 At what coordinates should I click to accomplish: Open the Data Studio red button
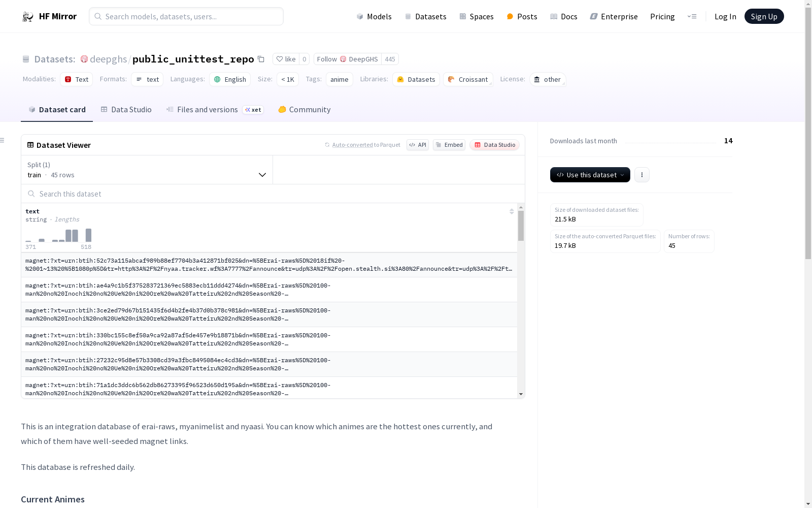click(494, 145)
